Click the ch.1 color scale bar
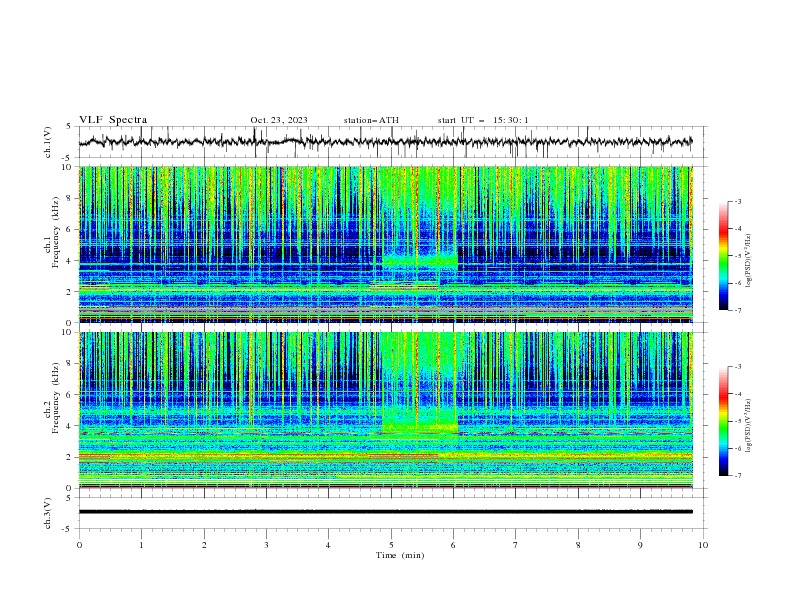 (723, 255)
